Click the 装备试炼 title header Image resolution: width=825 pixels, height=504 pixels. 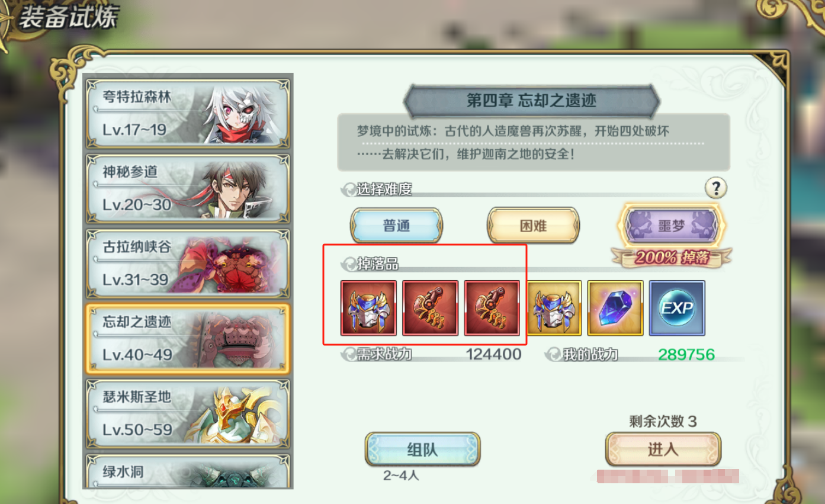(x=68, y=18)
